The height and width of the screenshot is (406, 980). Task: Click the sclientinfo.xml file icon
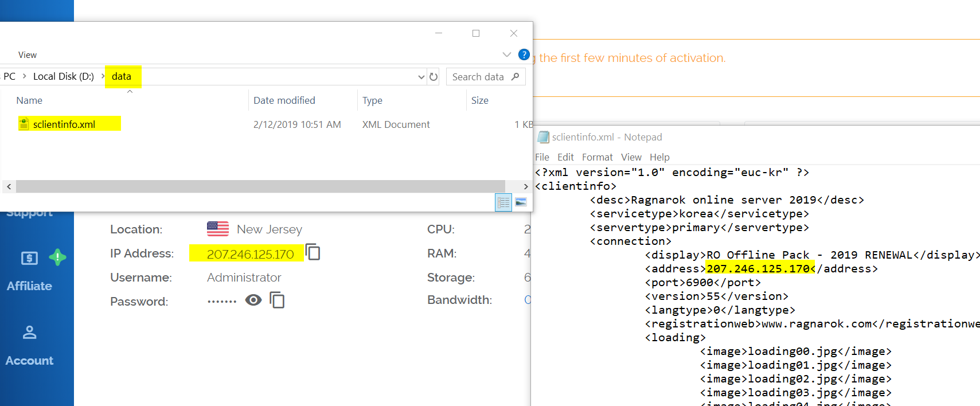[24, 124]
